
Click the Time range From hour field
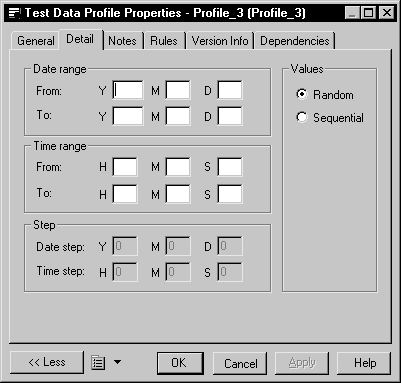125,167
